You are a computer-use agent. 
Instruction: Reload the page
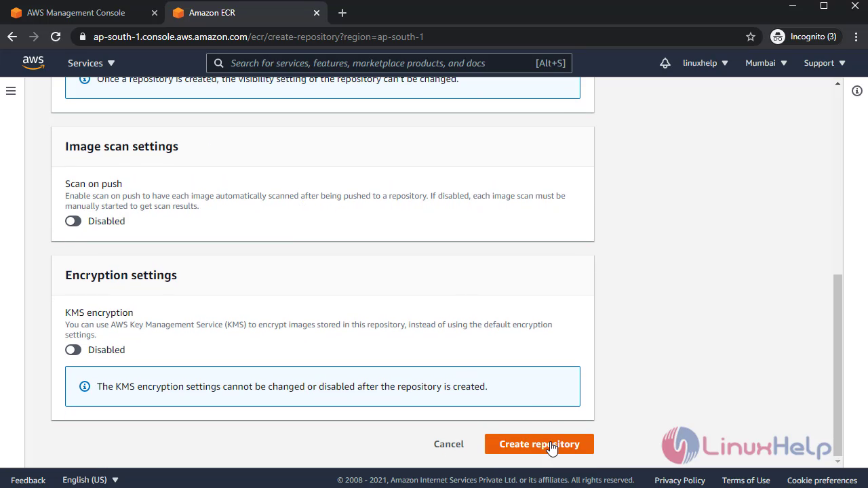point(56,37)
